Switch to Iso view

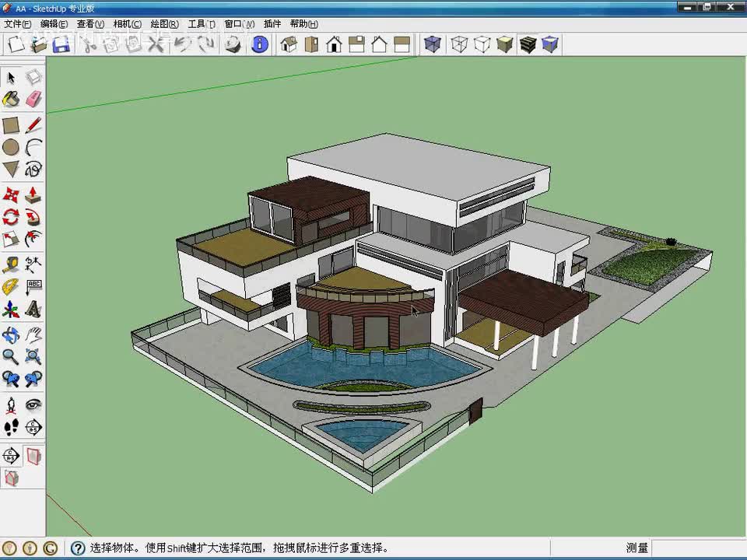tap(289, 44)
